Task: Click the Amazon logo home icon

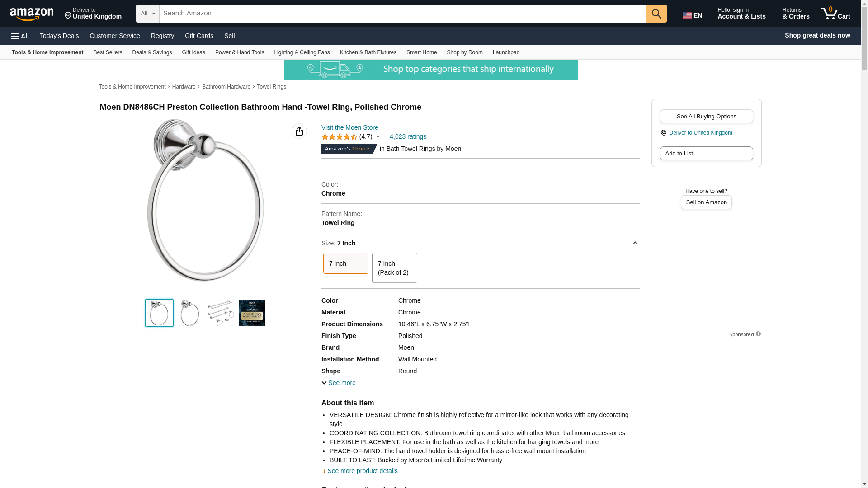Action: (x=32, y=14)
